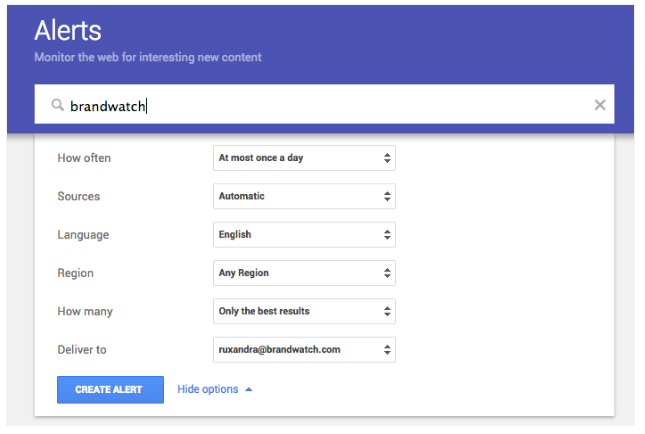The height and width of the screenshot is (434, 645).
Task: Click the search magnifier icon
Action: (58, 105)
